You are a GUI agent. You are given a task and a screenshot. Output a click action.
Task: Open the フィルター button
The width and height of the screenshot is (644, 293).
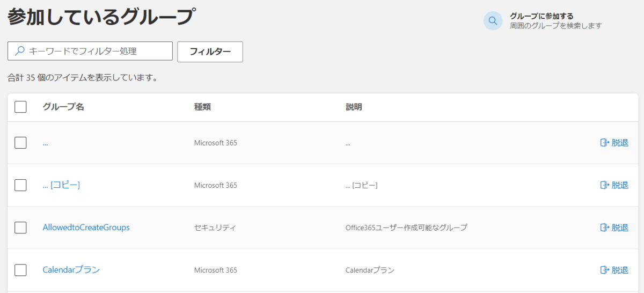[210, 52]
